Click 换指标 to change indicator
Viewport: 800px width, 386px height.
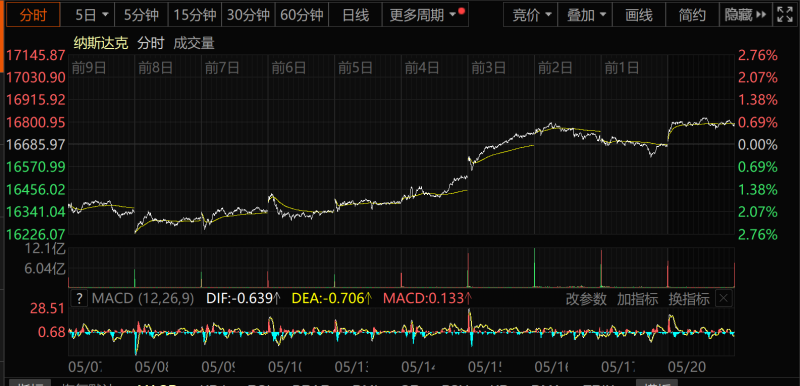pos(689,299)
